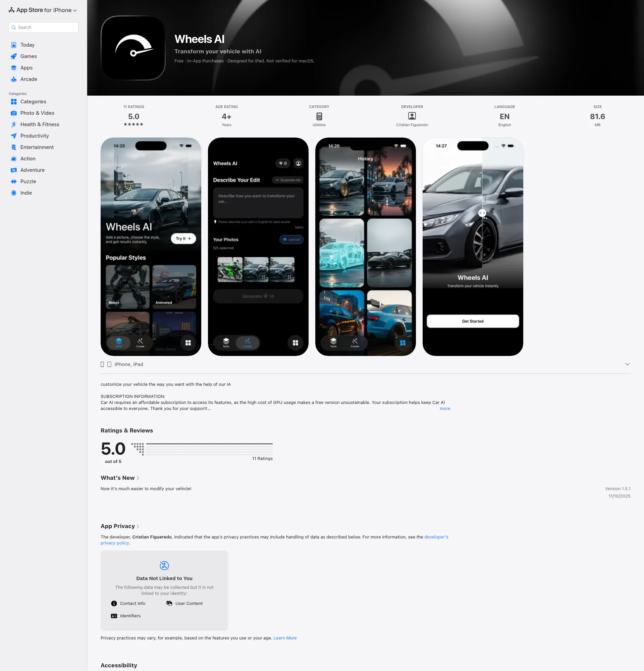Click the Search input field
Screen dimensions: 644x671
point(44,28)
